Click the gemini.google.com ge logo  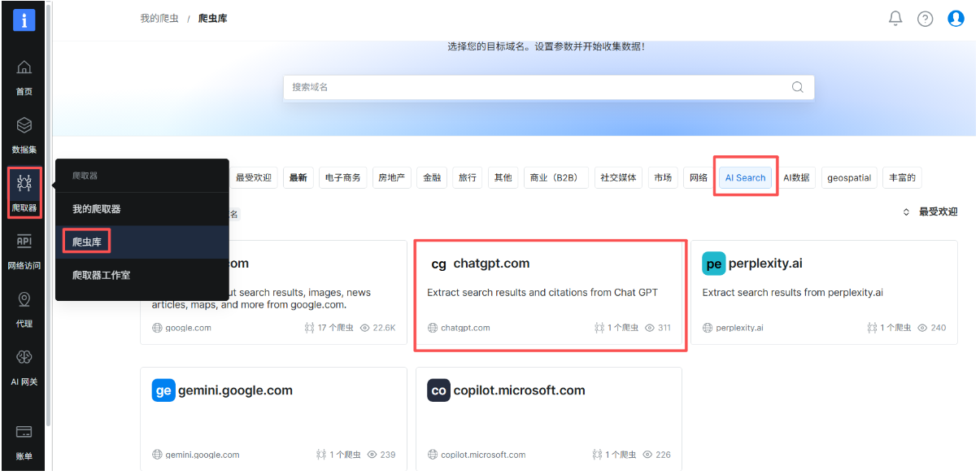click(163, 390)
